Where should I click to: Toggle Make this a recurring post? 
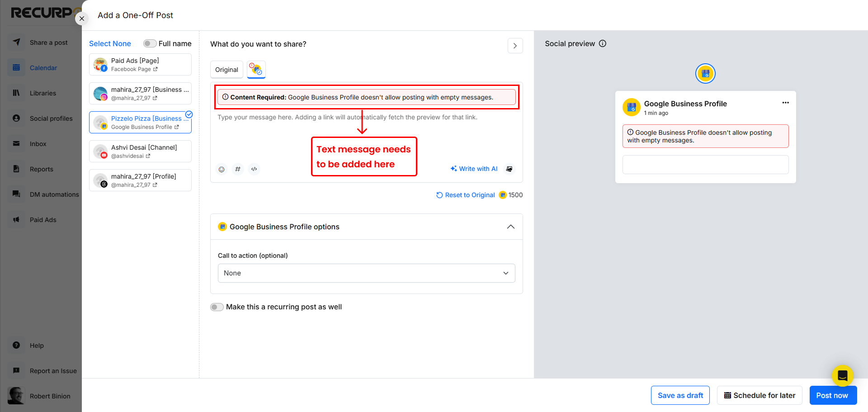[217, 307]
